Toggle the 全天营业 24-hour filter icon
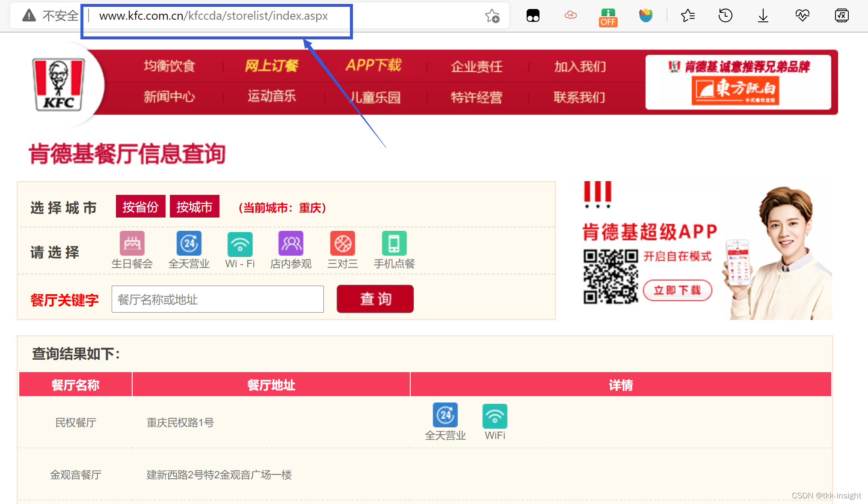Screen dimensions: 868x504 (189, 244)
